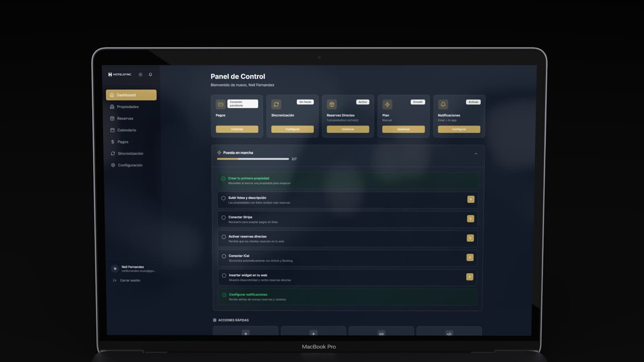
Task: Open the Insertar widget en tu web arrow
Action: [x=470, y=277]
